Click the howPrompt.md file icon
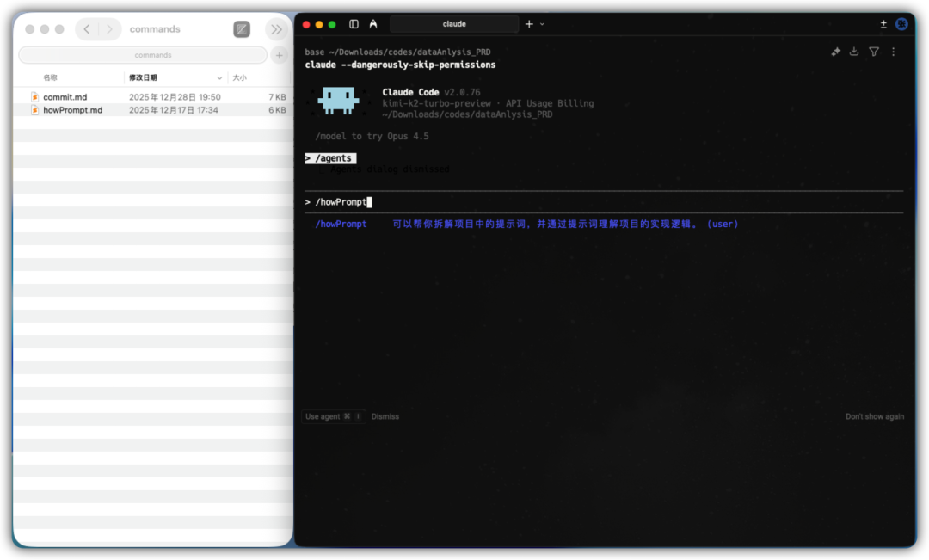The image size is (929, 560). click(x=35, y=110)
